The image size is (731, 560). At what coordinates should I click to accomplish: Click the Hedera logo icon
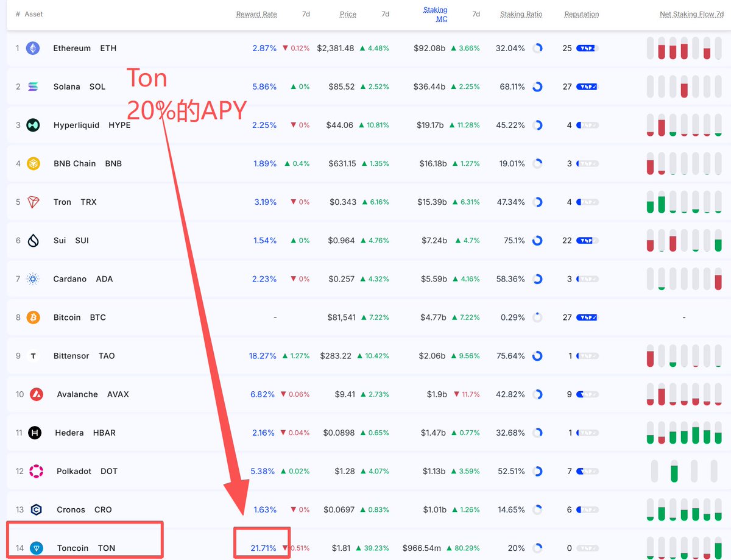click(x=35, y=433)
